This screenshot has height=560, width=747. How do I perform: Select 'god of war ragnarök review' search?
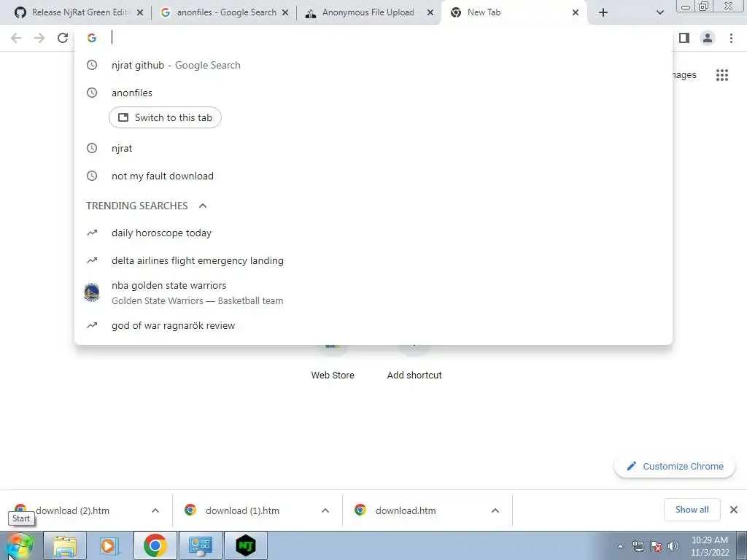(373, 326)
